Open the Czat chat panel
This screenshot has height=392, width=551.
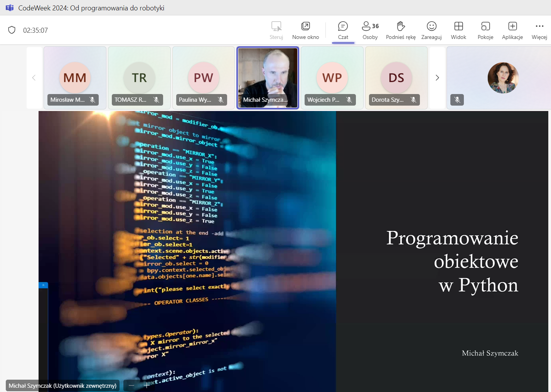[x=343, y=30]
